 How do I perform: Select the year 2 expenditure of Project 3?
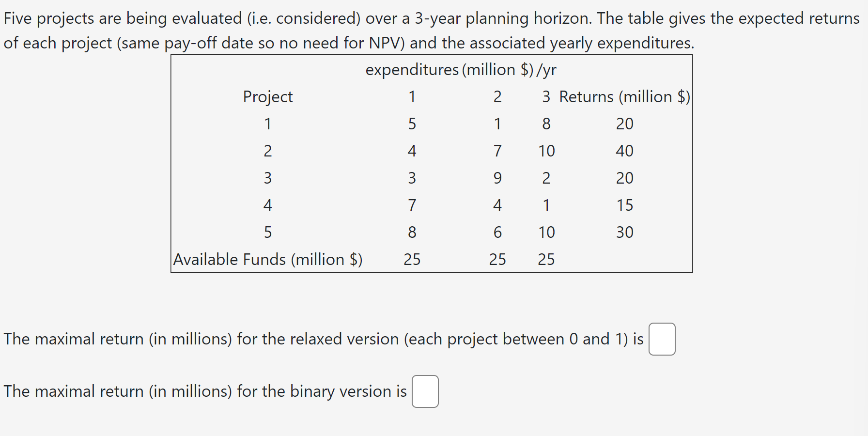pos(497,178)
